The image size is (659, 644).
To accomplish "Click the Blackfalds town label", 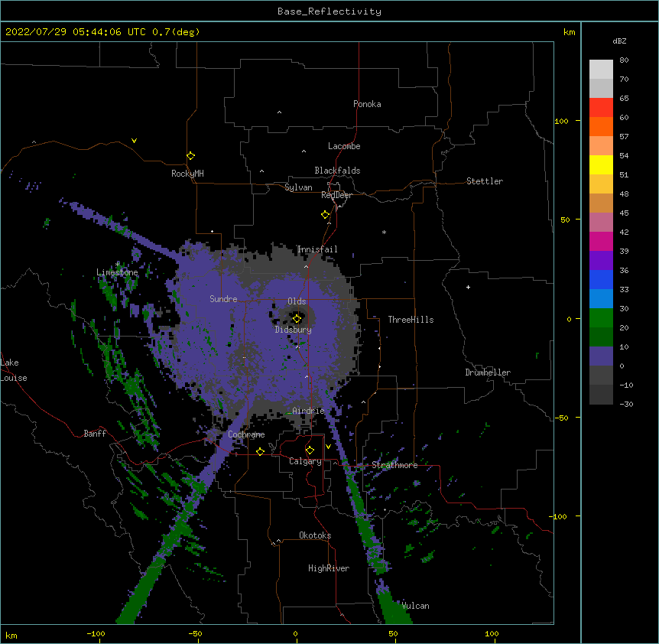I will [x=337, y=171].
